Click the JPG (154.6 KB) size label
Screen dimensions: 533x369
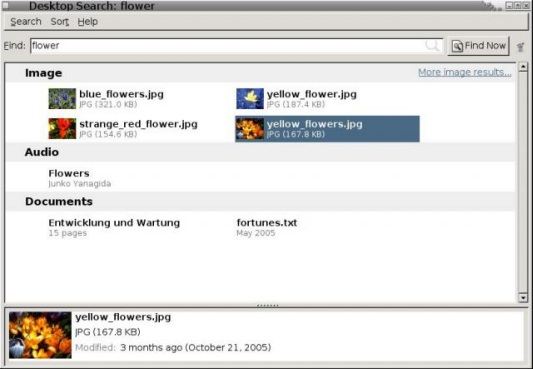(108, 135)
